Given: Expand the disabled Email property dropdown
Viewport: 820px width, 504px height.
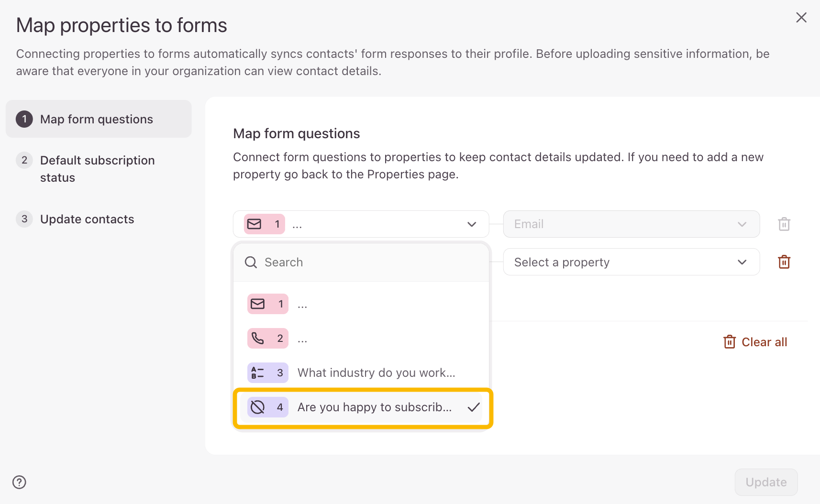Looking at the screenshot, I should click(631, 224).
